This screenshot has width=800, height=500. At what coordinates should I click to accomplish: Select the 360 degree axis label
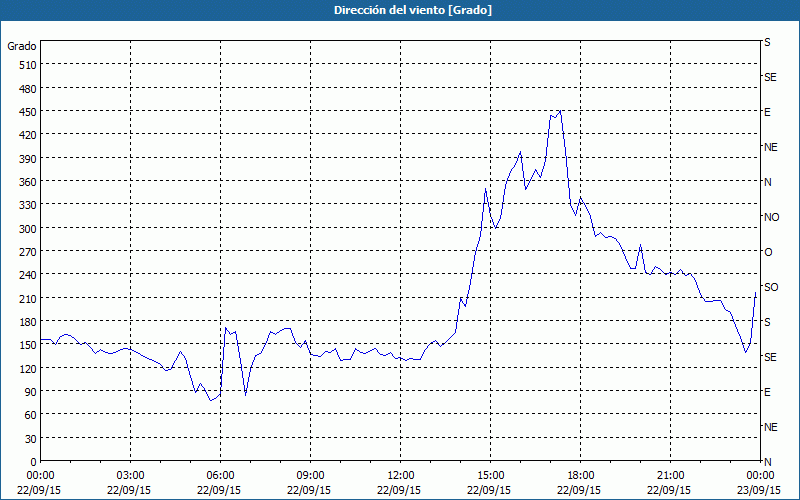[x=28, y=182]
